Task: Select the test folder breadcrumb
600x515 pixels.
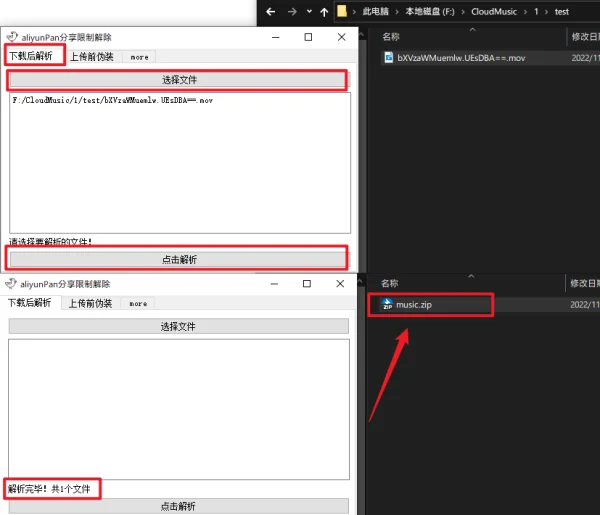Action: coord(561,12)
